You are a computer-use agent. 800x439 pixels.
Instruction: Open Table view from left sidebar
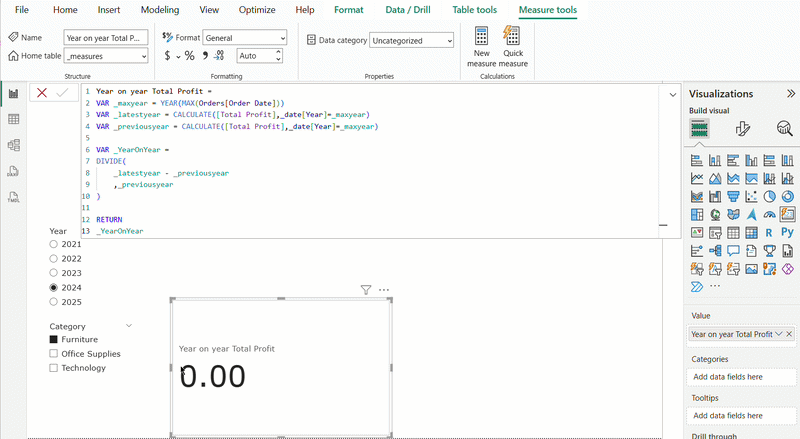click(14, 119)
